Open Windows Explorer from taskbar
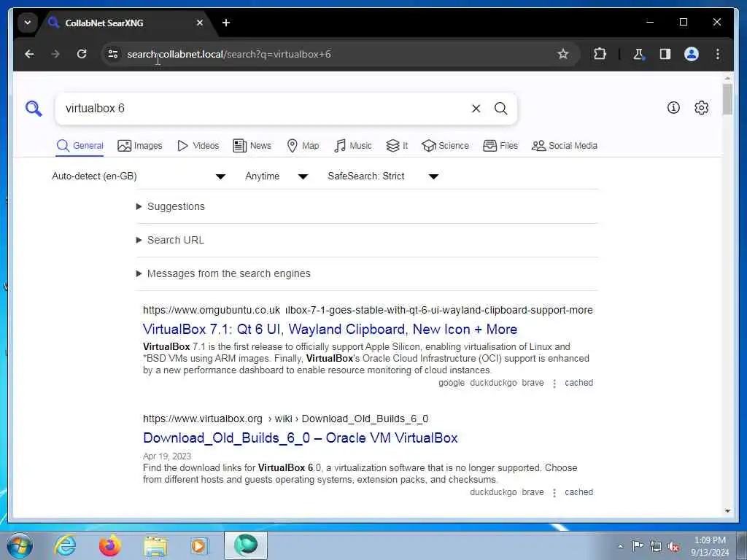The height and width of the screenshot is (560, 747). 155,545
